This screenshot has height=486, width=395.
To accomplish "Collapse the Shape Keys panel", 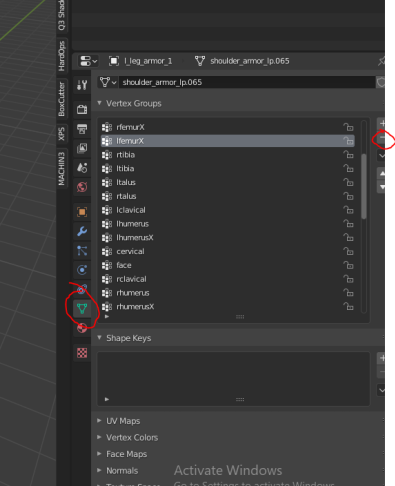I will click(99, 338).
